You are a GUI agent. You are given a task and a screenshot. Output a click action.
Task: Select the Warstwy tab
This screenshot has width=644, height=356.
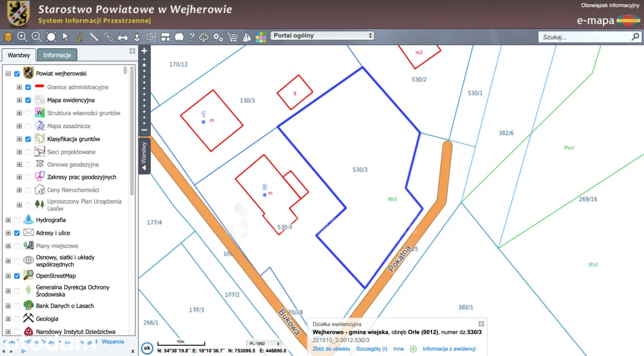tap(19, 55)
